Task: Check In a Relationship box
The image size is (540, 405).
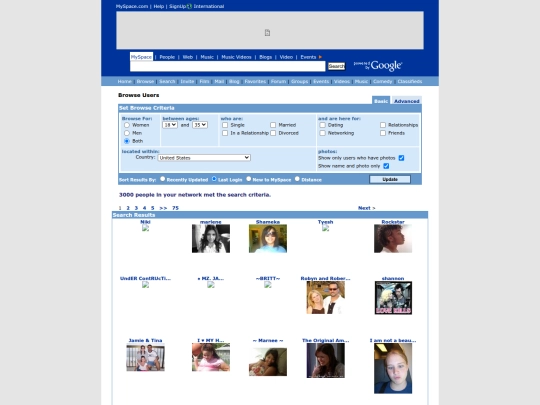Action: (225, 133)
